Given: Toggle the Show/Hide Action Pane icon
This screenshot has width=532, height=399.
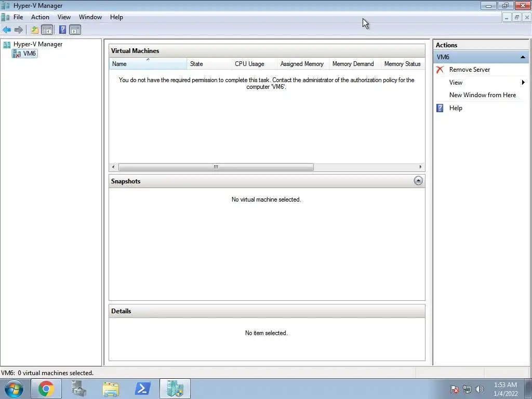Looking at the screenshot, I should [75, 30].
